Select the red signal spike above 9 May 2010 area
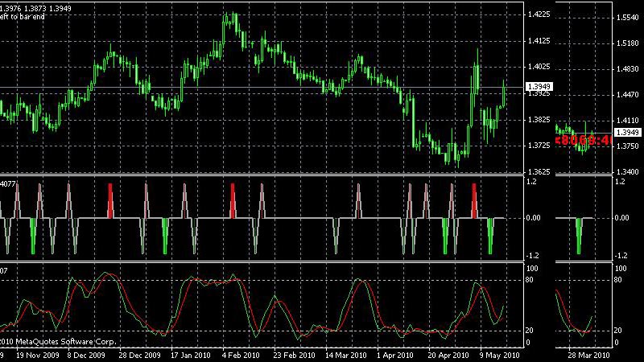 pyautogui.click(x=474, y=200)
